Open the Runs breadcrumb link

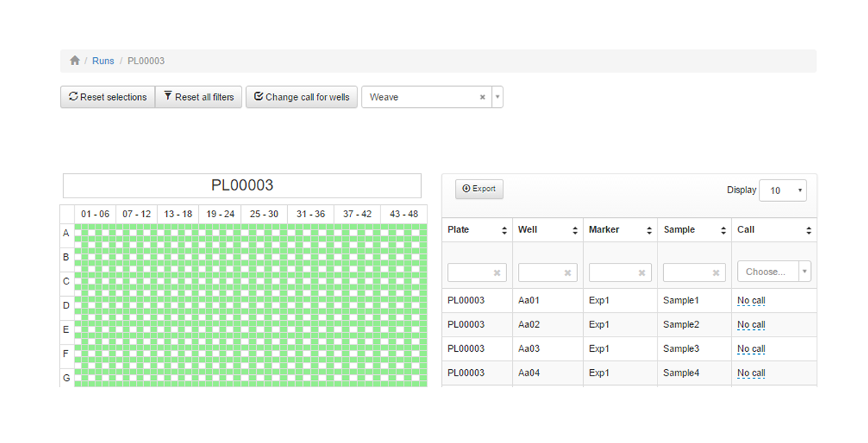click(x=103, y=61)
